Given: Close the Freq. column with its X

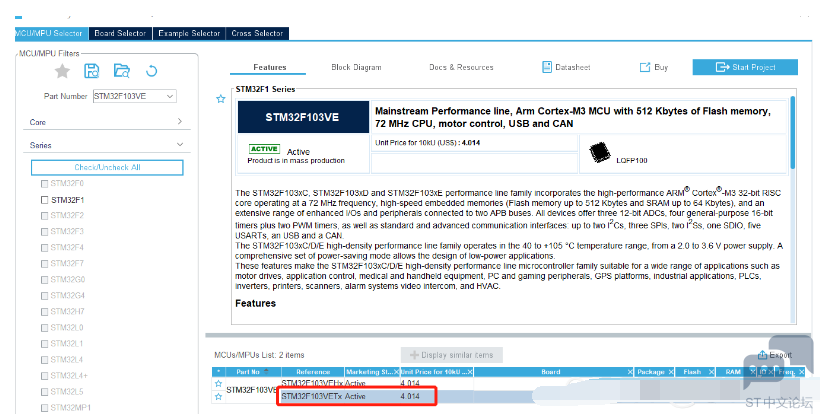Looking at the screenshot, I should click(802, 372).
